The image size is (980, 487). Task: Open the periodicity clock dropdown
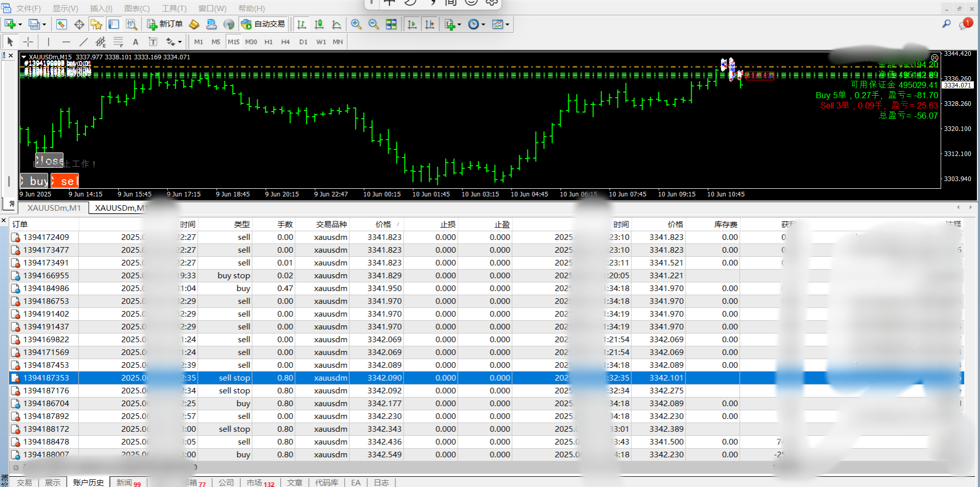click(x=483, y=25)
